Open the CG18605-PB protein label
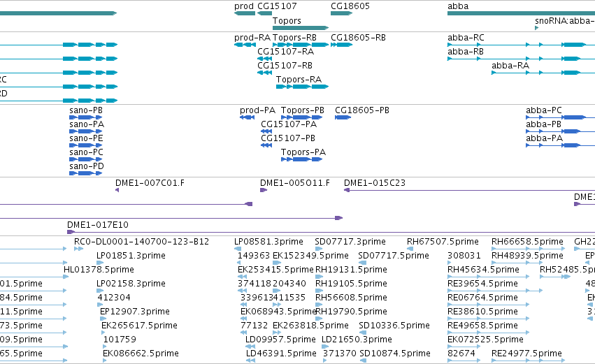 [362, 110]
